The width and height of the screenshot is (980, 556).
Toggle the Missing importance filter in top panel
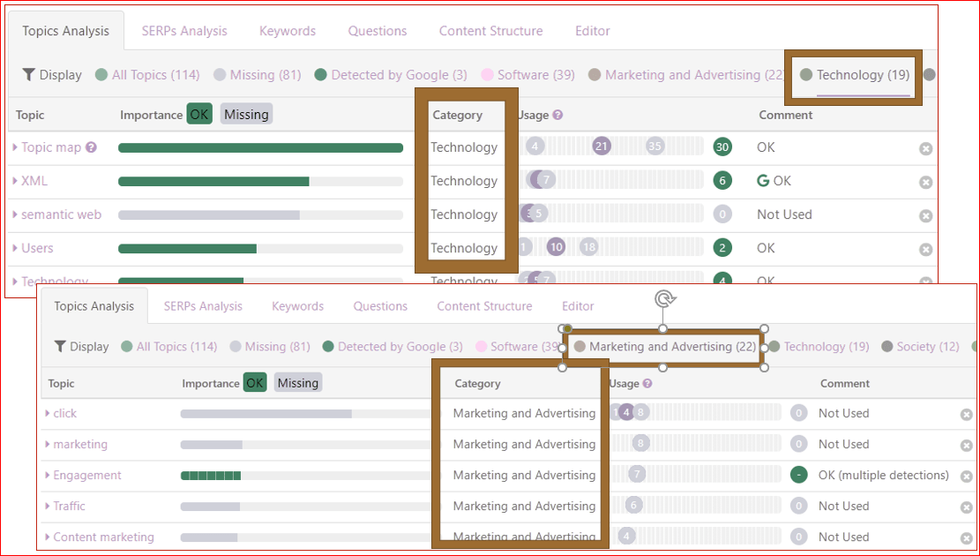click(x=246, y=115)
